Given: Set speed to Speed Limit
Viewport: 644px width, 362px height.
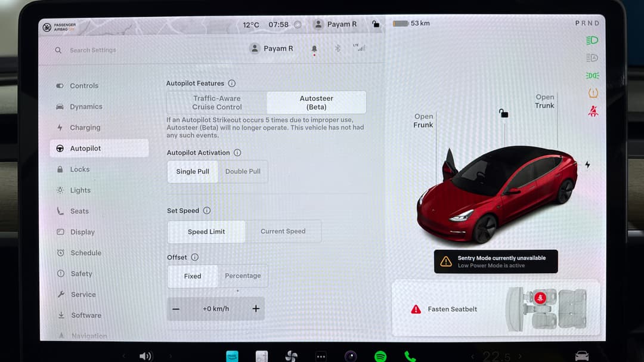Looking at the screenshot, I should point(206,232).
